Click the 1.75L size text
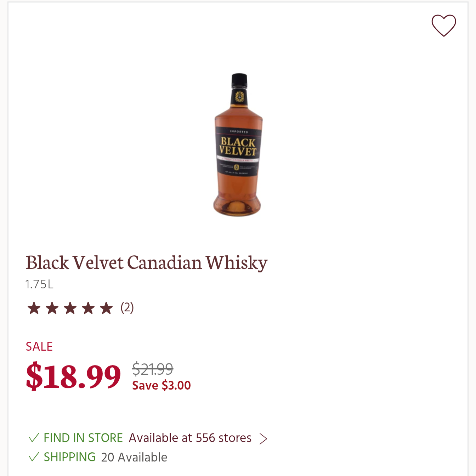This screenshot has width=476, height=476. (40, 284)
